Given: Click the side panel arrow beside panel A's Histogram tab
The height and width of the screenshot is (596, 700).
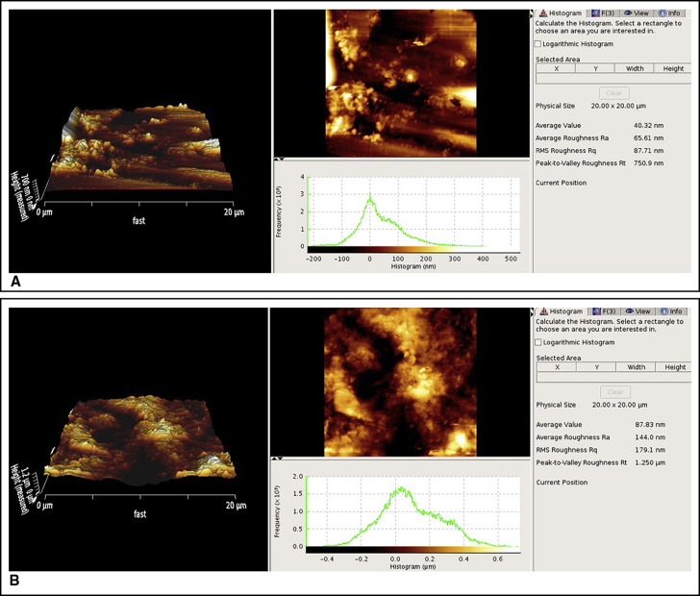Looking at the screenshot, I should pyautogui.click(x=531, y=13).
